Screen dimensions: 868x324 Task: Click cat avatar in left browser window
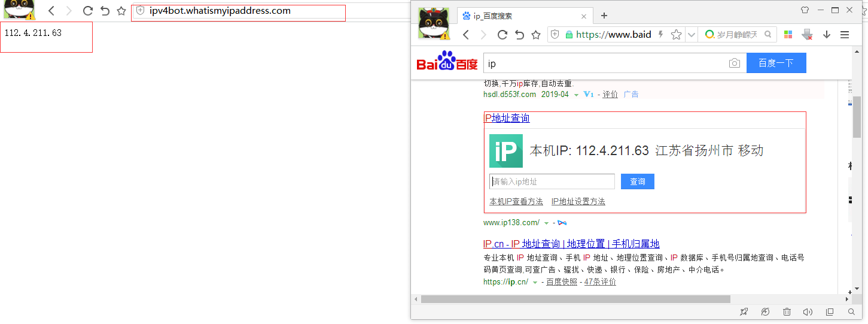[x=19, y=10]
